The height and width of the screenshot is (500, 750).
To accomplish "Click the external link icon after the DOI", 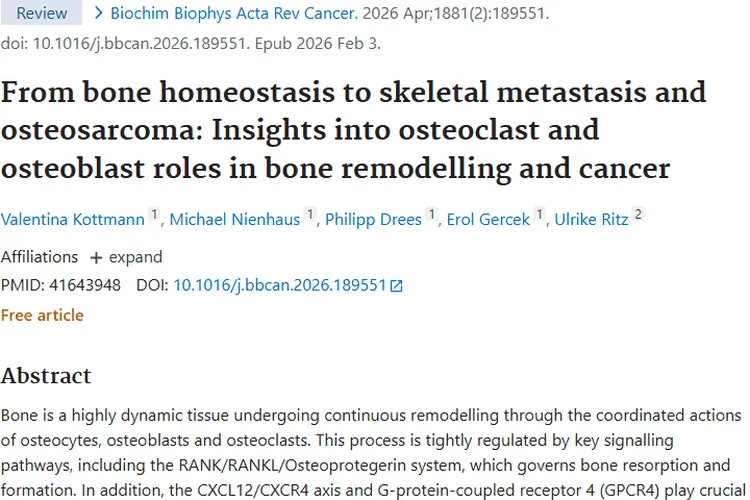I will point(397,286).
